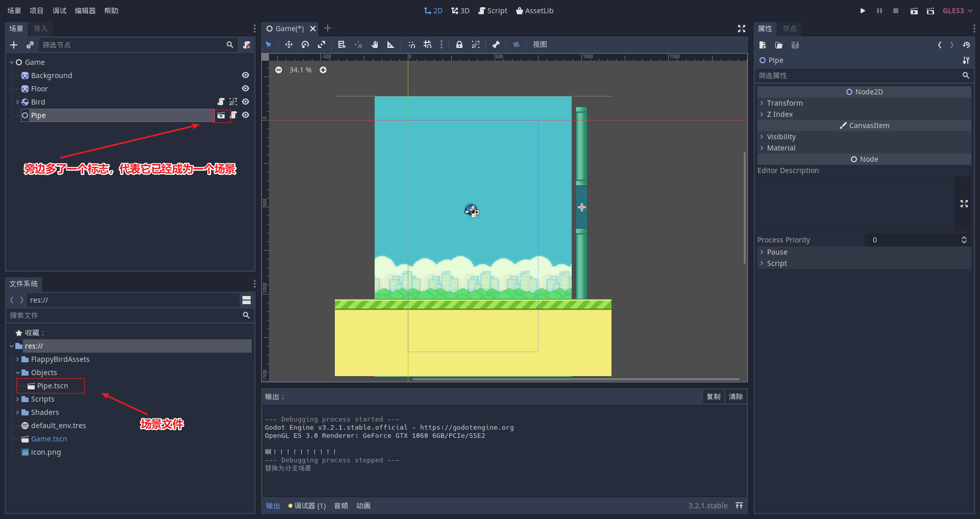Expand the Transform property section
The height and width of the screenshot is (519, 980).
click(x=864, y=103)
